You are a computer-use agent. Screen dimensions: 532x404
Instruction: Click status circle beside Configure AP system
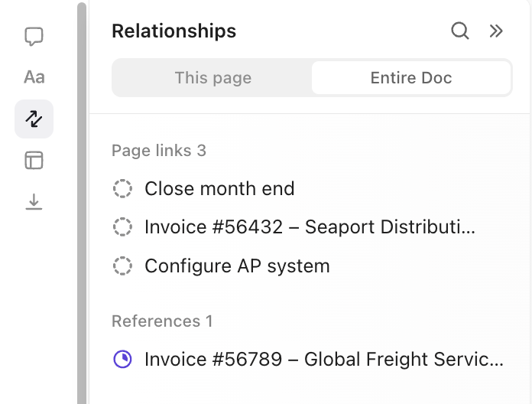pos(122,266)
